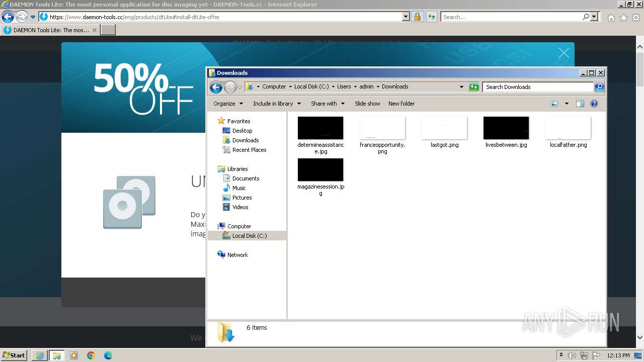644x362 pixels.
Task: Click the Internet Explorer Forward button
Action: pyautogui.click(x=22, y=17)
